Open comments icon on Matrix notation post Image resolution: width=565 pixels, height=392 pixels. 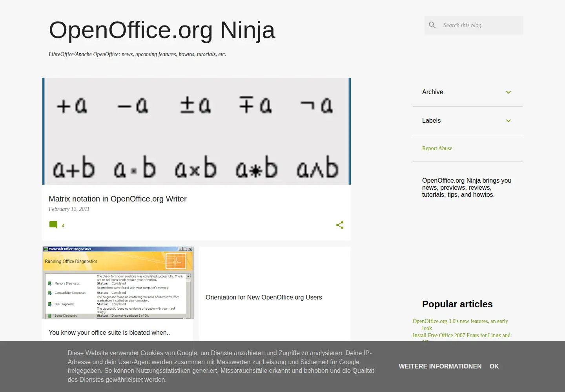53,225
